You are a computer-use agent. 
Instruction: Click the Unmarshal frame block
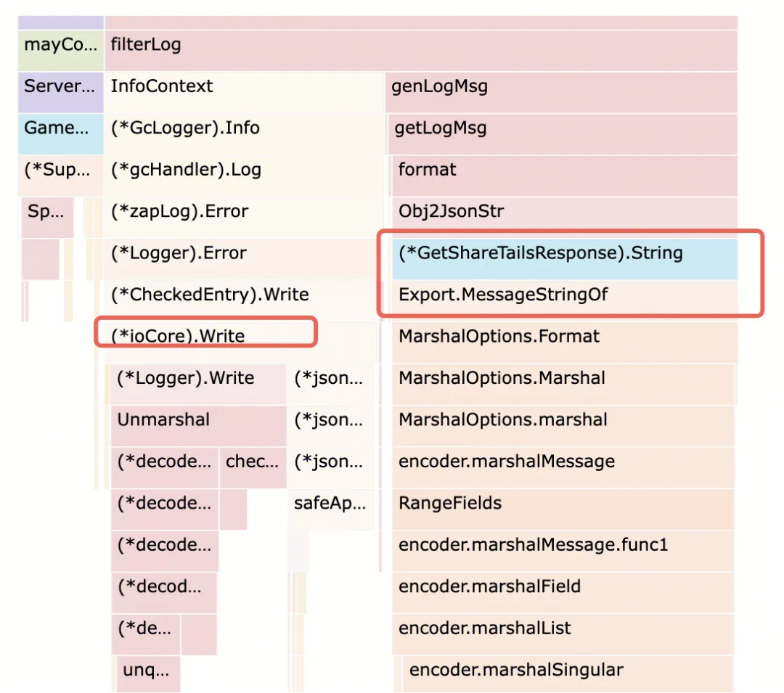click(199, 420)
